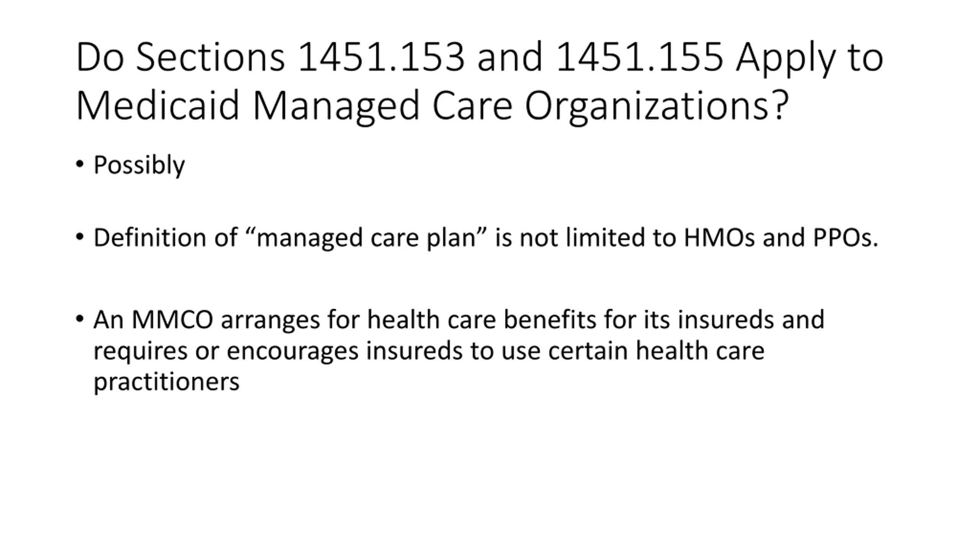Screen dimensions: 980x551
Task: Click the bullet marker before 'Possibly'
Action: 80,164
